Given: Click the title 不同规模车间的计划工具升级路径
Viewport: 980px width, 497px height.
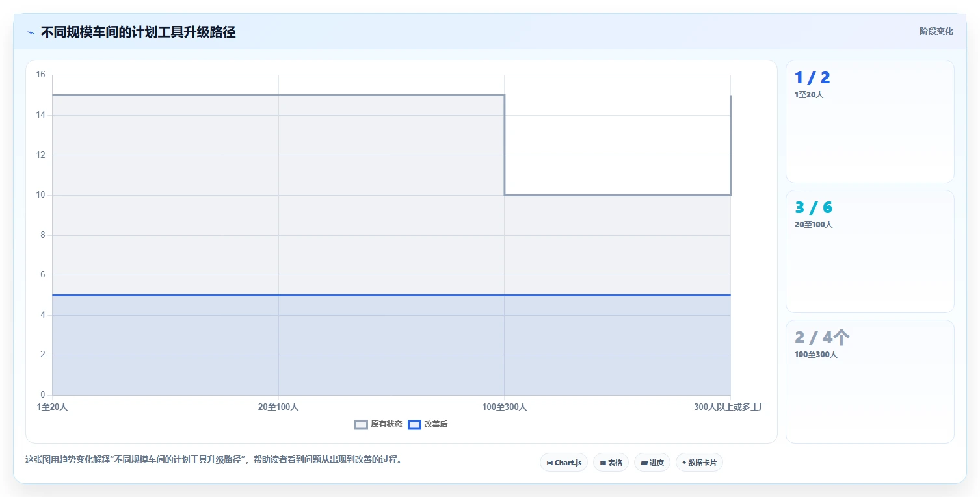Looking at the screenshot, I should 138,32.
